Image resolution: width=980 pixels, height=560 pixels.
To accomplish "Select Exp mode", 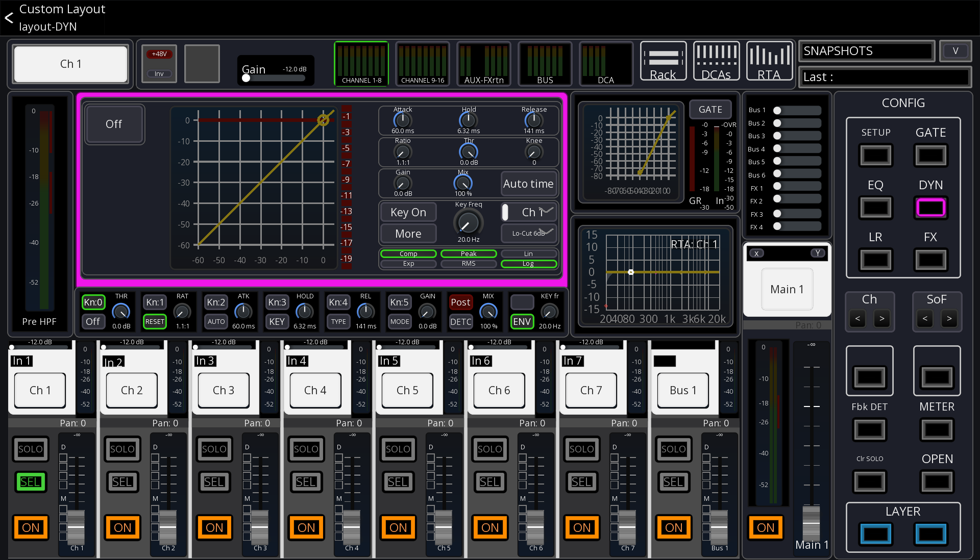I will click(x=408, y=264).
